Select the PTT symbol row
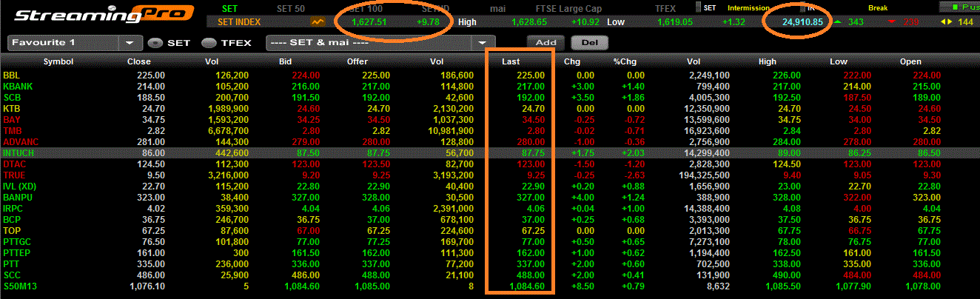This screenshot has width=980, height=299. [490, 263]
